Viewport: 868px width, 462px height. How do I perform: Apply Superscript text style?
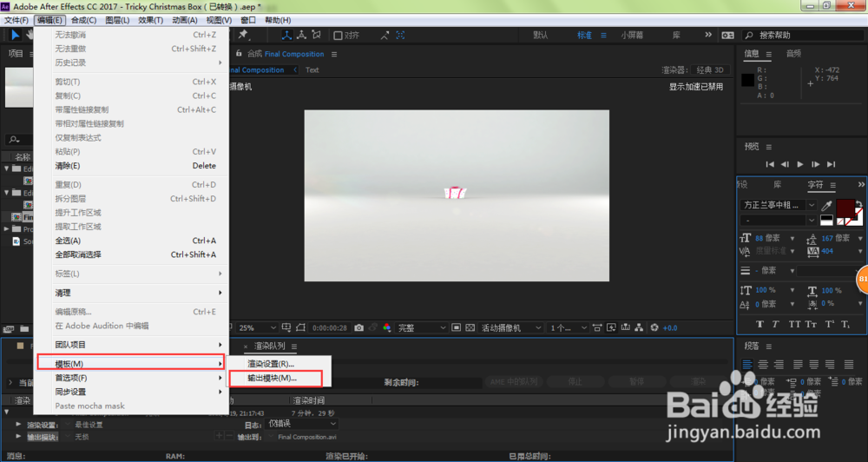[829, 325]
